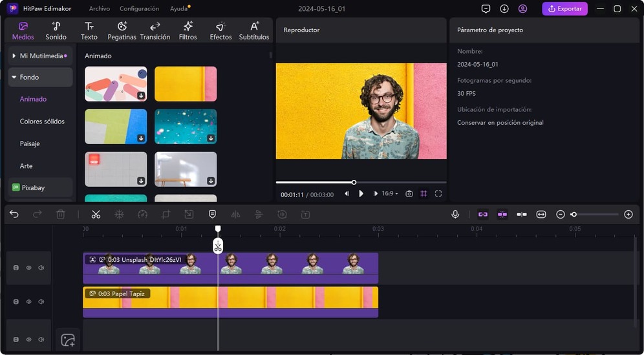Open the 16:9 aspect ratio dropdown

tap(390, 194)
